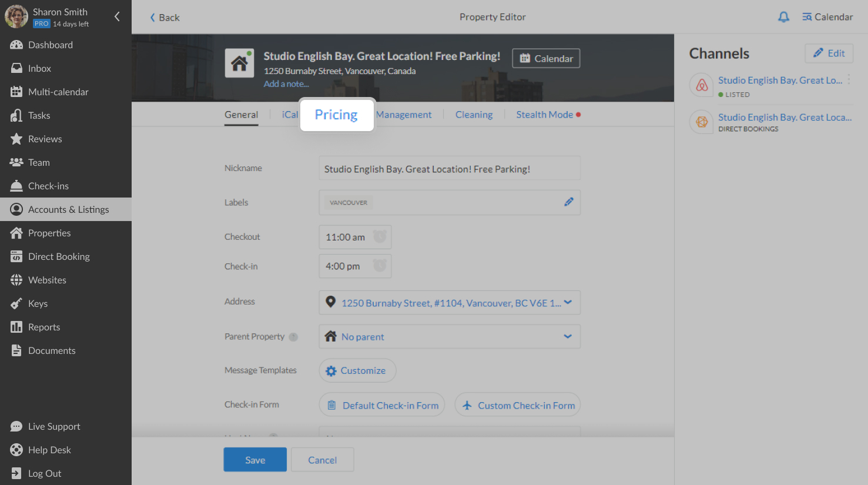Click the Airbnb channel icon
The width and height of the screenshot is (868, 485).
[701, 85]
